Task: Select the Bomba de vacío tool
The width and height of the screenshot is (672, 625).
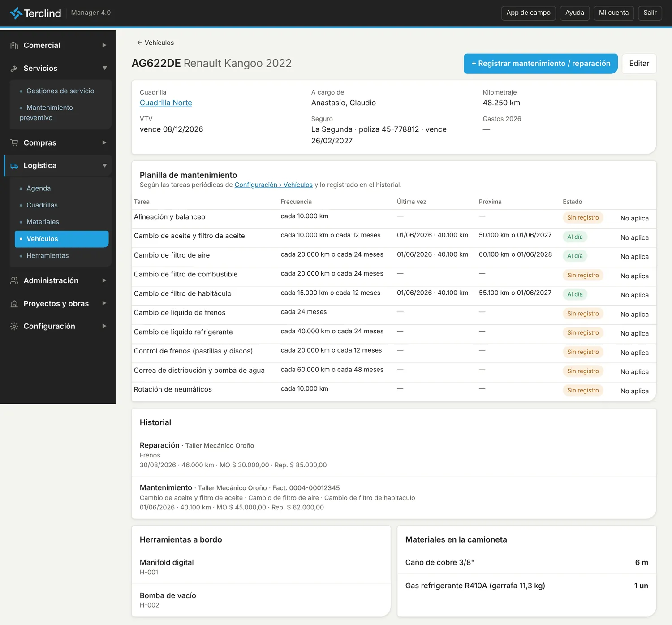Action: [x=261, y=600]
